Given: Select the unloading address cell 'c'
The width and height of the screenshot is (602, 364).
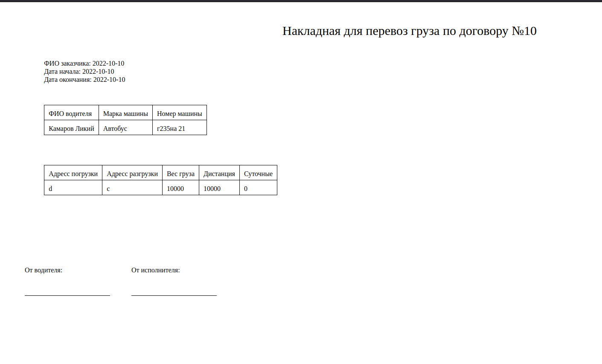Looking at the screenshot, I should coord(132,188).
